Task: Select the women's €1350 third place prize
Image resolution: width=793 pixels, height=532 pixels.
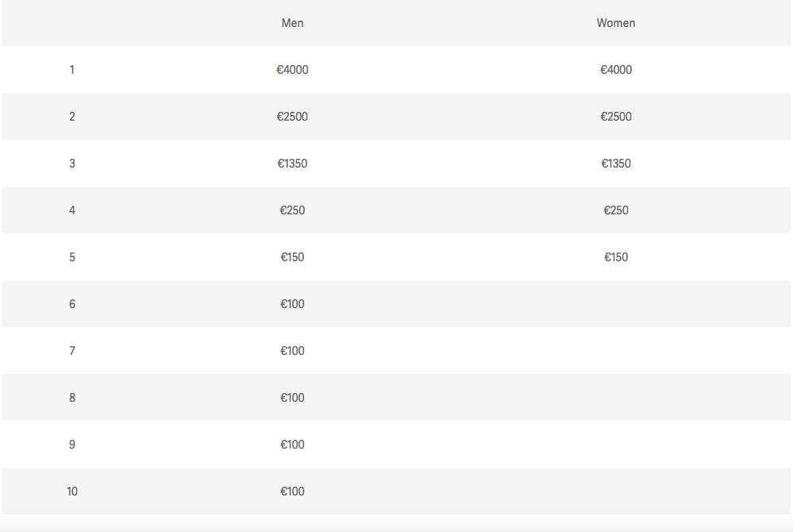Action: click(616, 164)
